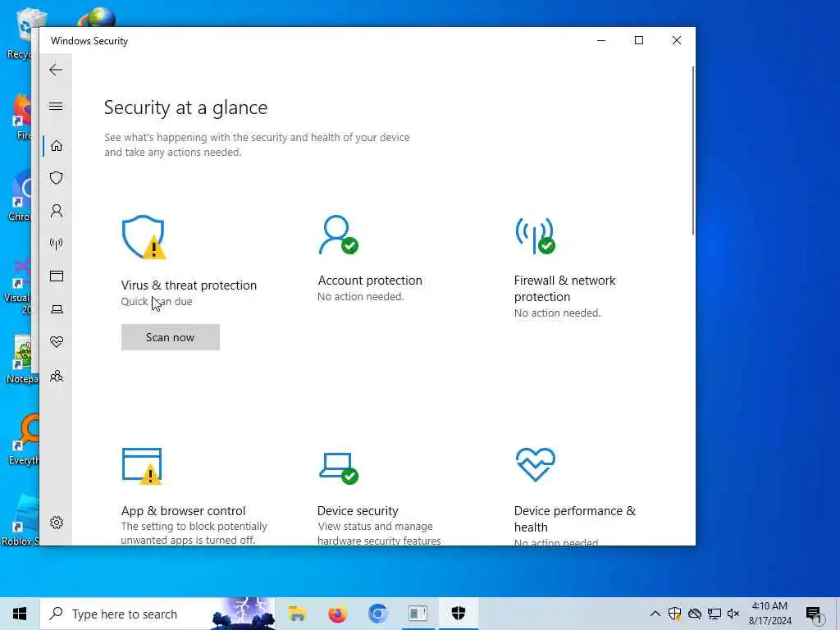Click the Account protection tile icon

tap(339, 235)
